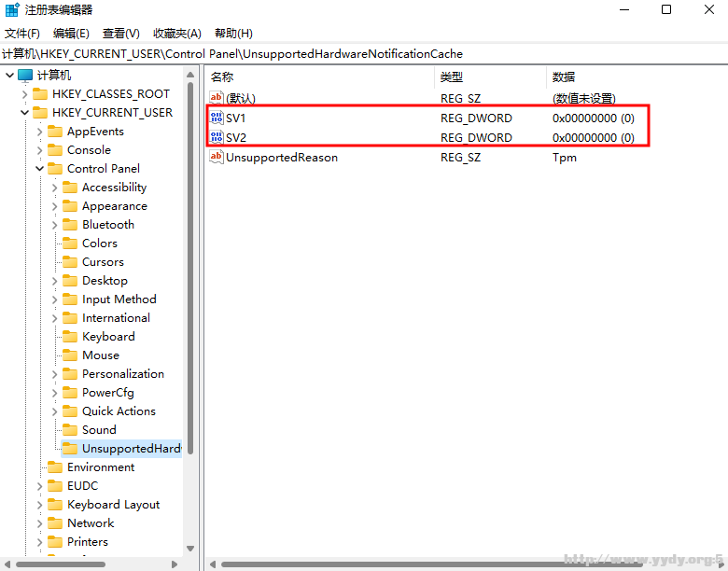Collapse the Control Panel node arrow
Image resolution: width=728 pixels, height=571 pixels.
(x=39, y=169)
